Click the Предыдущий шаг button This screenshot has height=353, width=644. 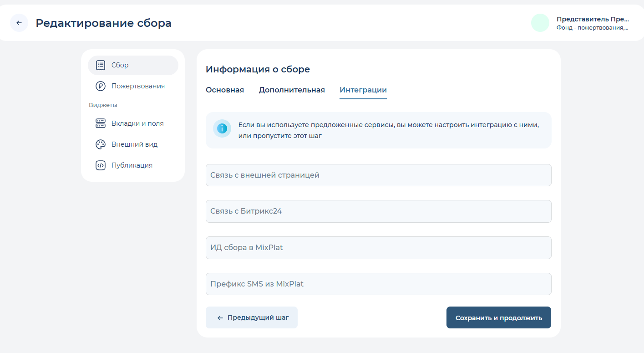click(x=252, y=317)
